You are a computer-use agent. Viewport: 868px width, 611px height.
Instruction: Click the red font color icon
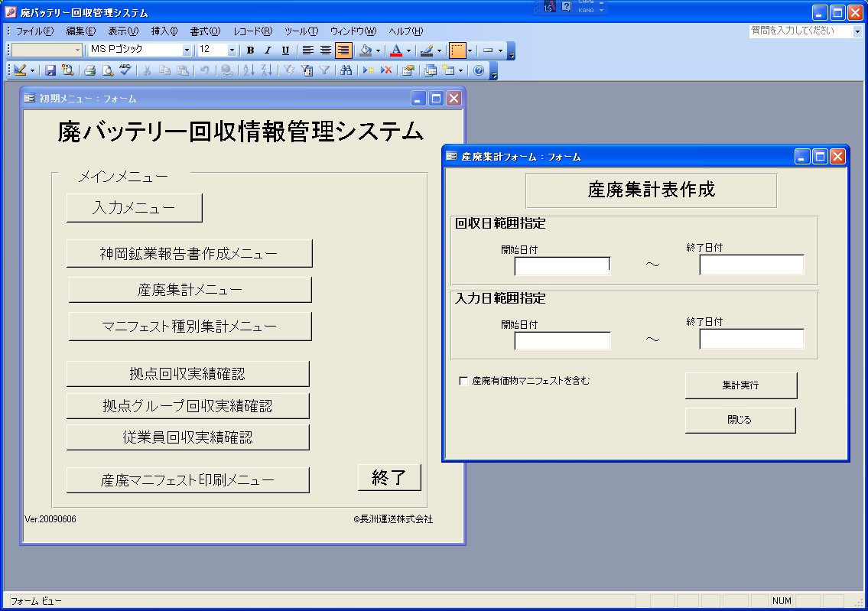[x=396, y=50]
